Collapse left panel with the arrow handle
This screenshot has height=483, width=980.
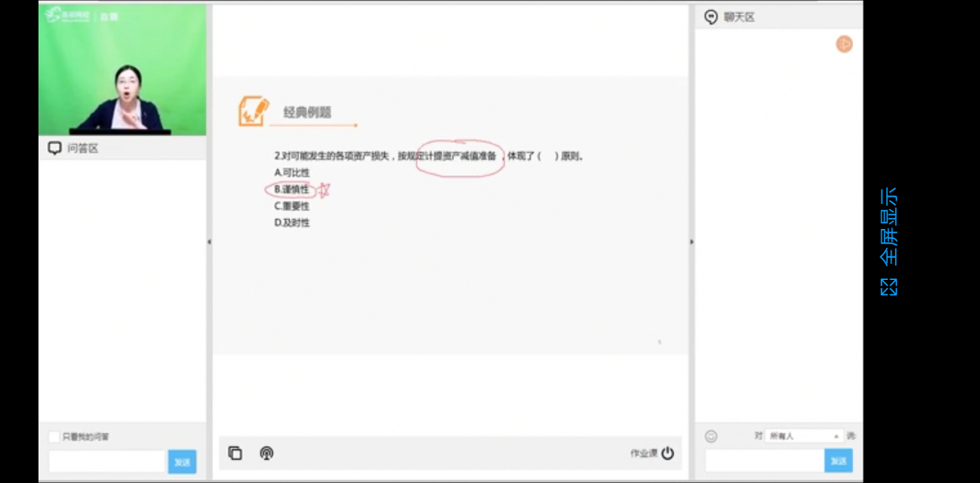click(209, 241)
